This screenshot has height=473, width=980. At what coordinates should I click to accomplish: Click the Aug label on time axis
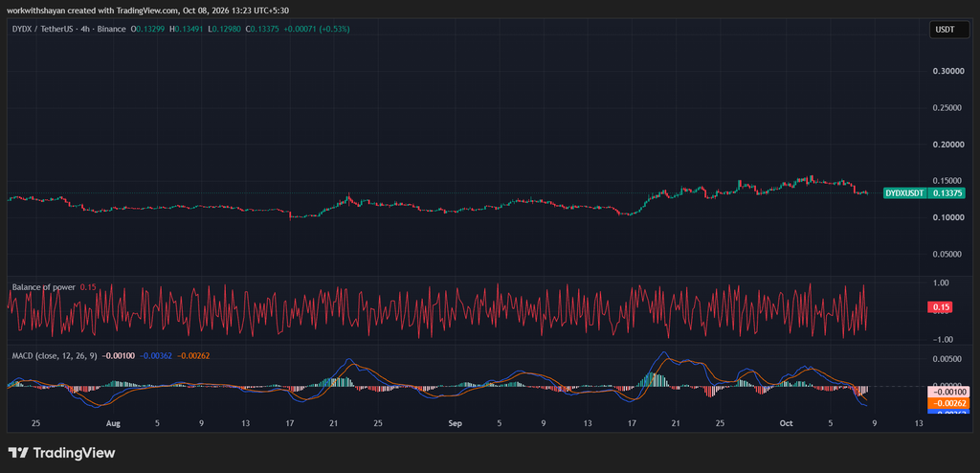point(113,423)
